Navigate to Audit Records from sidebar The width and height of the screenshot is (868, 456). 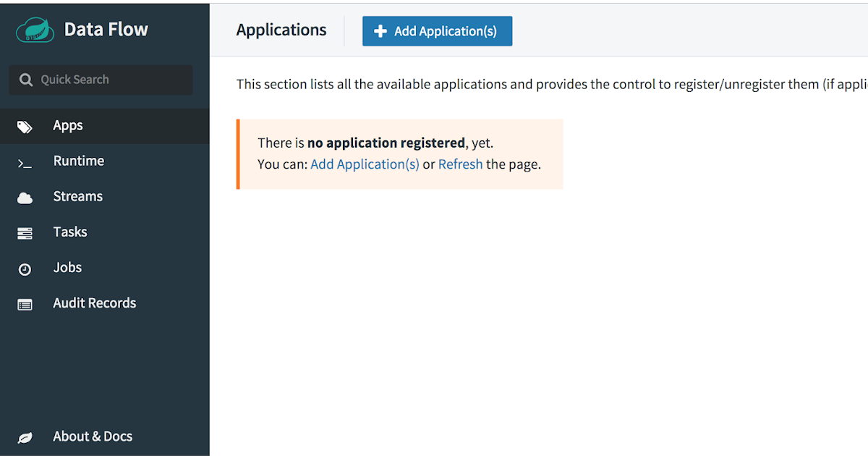coord(94,303)
